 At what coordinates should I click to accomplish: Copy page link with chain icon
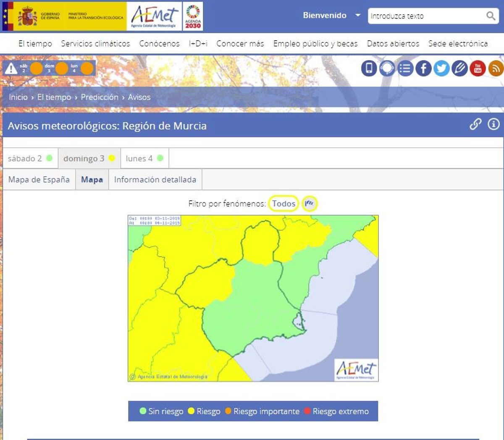point(475,124)
